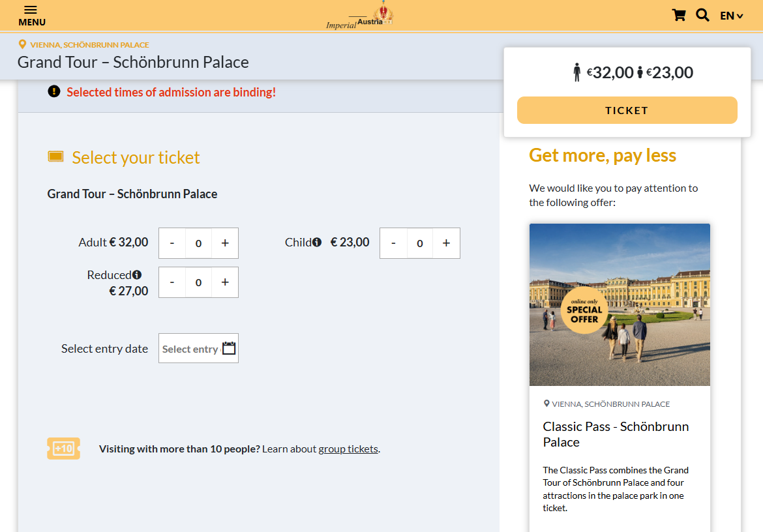Open the entry date calendar icon
Image resolution: width=763 pixels, height=532 pixels.
point(229,348)
